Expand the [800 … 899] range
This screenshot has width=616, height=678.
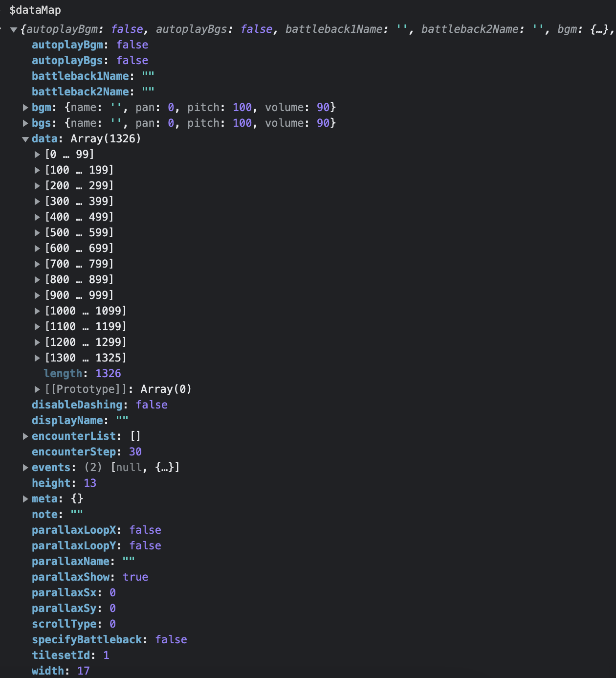[x=37, y=280]
